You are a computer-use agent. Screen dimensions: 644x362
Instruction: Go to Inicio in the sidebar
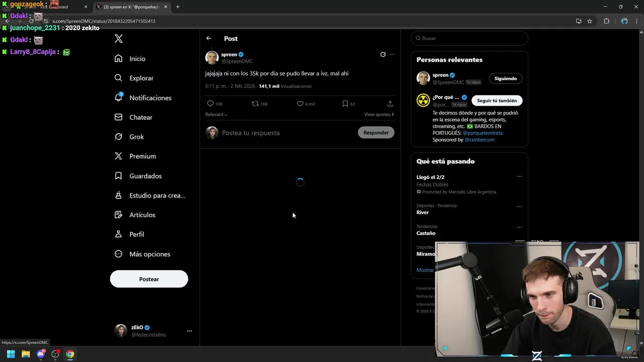click(130, 59)
